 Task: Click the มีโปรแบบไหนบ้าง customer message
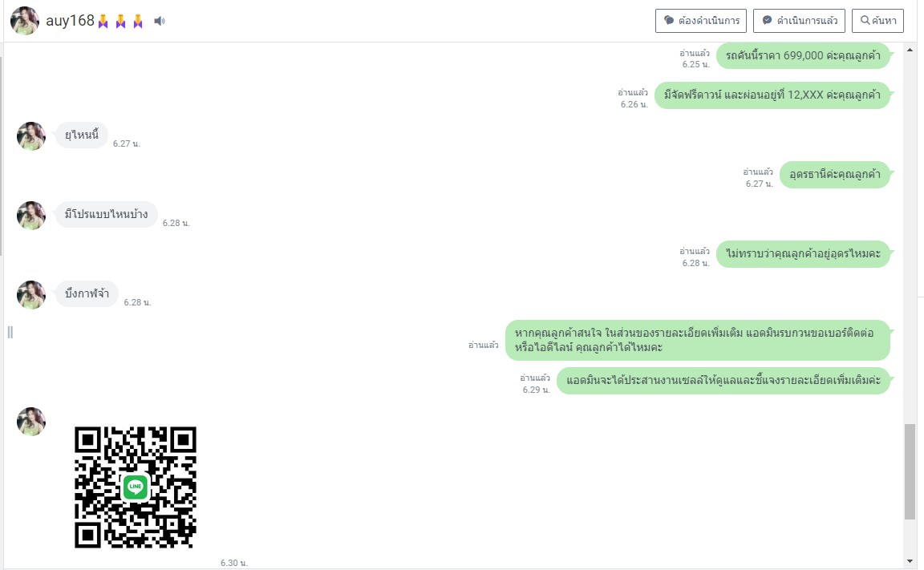click(x=107, y=214)
